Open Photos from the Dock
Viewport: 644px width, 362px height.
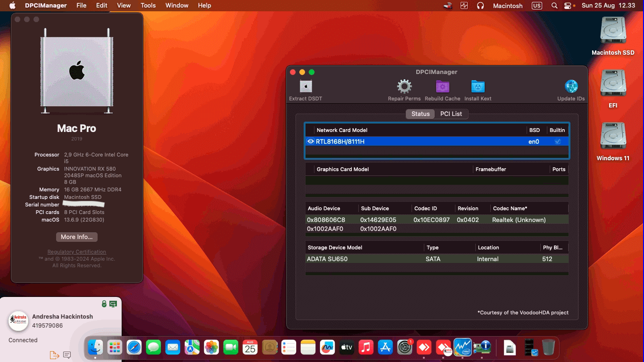[x=211, y=348]
